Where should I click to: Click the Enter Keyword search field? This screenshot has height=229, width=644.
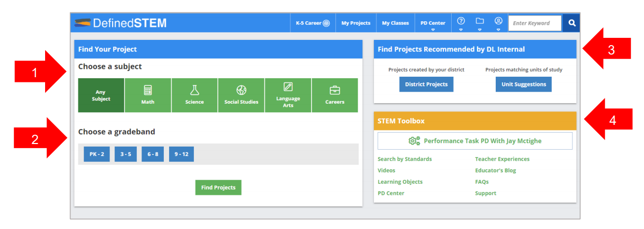535,23
